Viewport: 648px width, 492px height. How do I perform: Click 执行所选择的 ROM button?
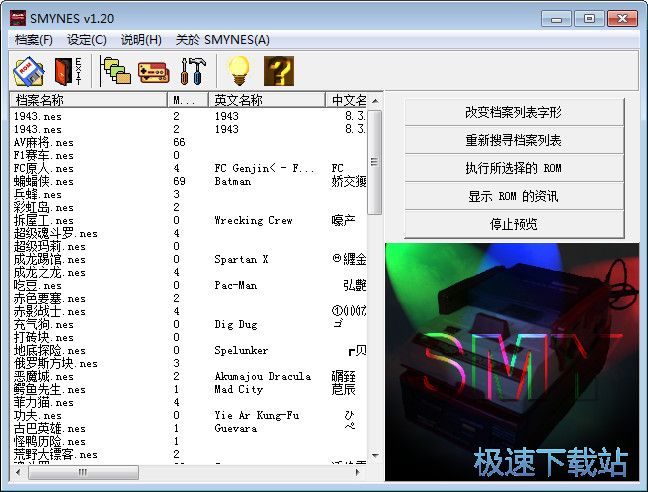(513, 169)
